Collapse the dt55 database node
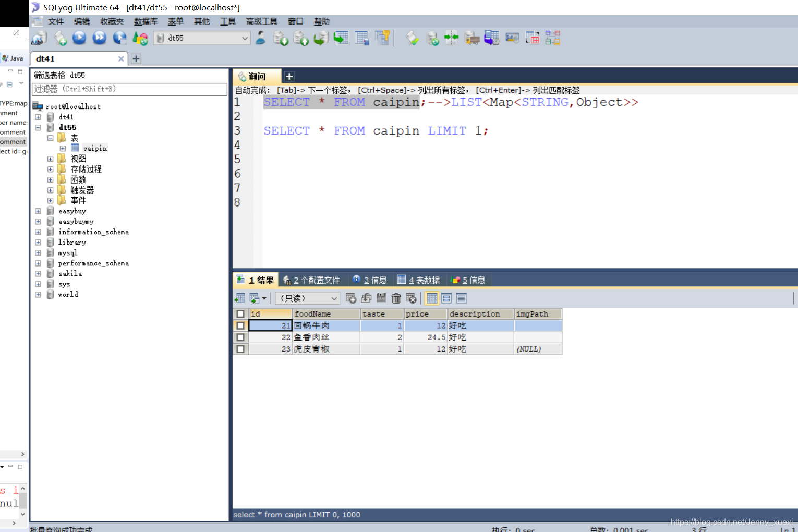798x532 pixels. tap(38, 127)
